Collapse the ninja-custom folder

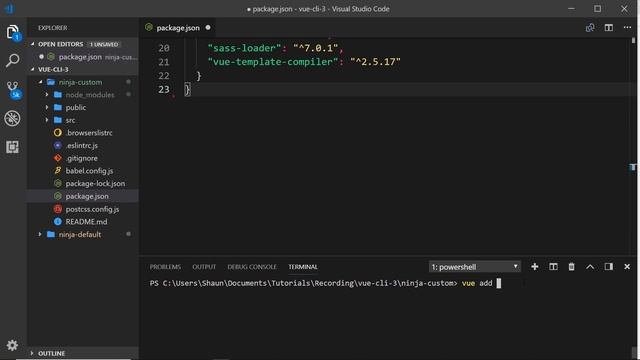(40, 82)
